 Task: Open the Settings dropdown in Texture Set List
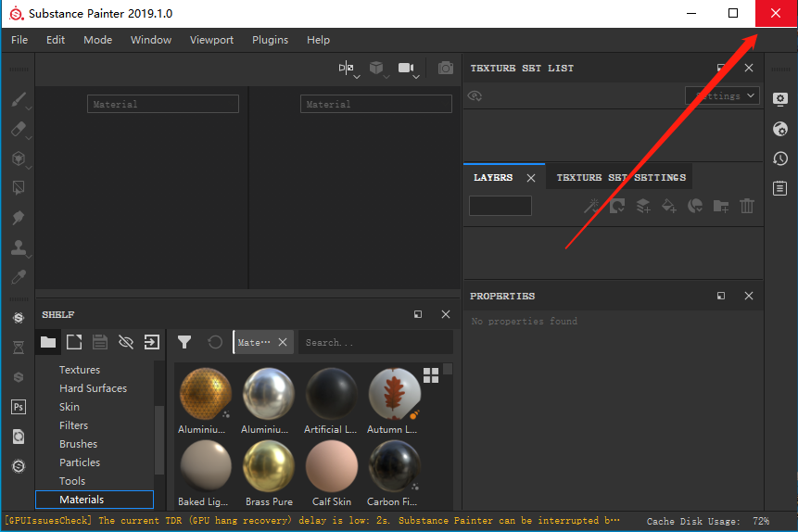pyautogui.click(x=722, y=95)
